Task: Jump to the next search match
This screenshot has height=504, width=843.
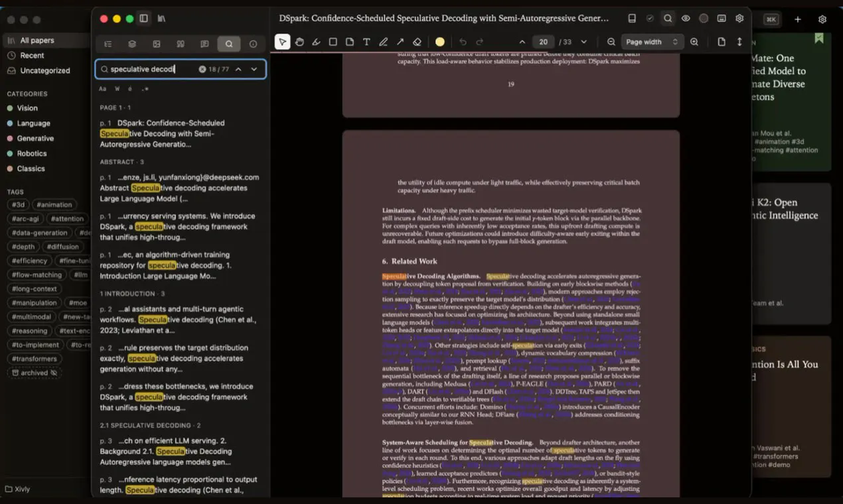Action: [x=254, y=69]
